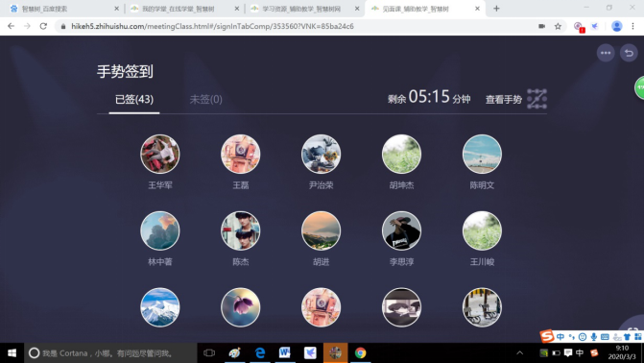Image resolution: width=644 pixels, height=363 pixels.
Task: Open Task View on taskbar
Action: 209,353
